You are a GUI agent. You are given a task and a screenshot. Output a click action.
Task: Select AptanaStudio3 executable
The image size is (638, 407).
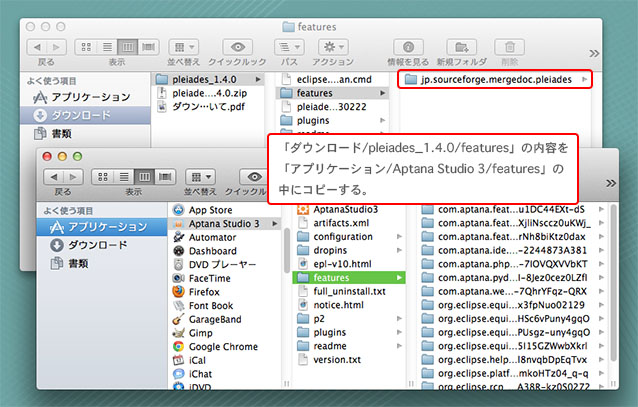click(x=349, y=210)
